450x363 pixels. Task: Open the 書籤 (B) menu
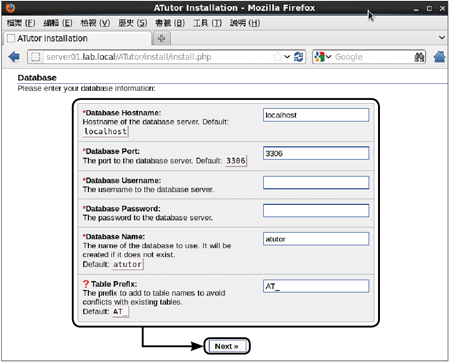[x=170, y=23]
